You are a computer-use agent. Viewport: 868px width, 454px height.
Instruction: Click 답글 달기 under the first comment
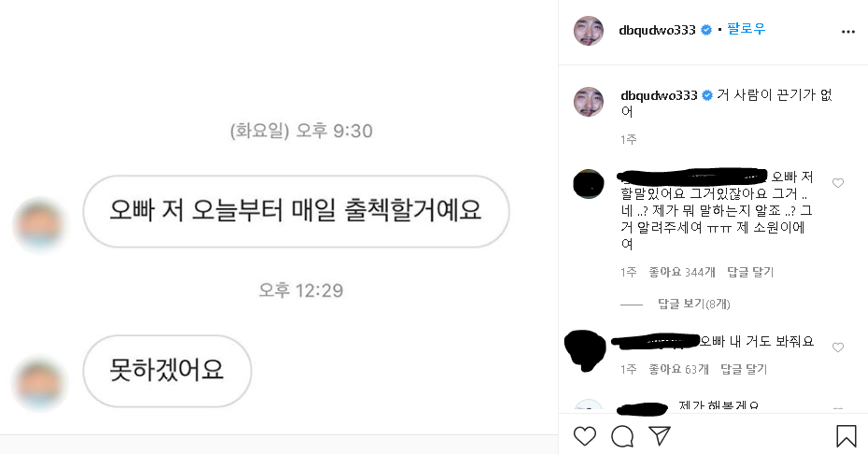point(750,272)
